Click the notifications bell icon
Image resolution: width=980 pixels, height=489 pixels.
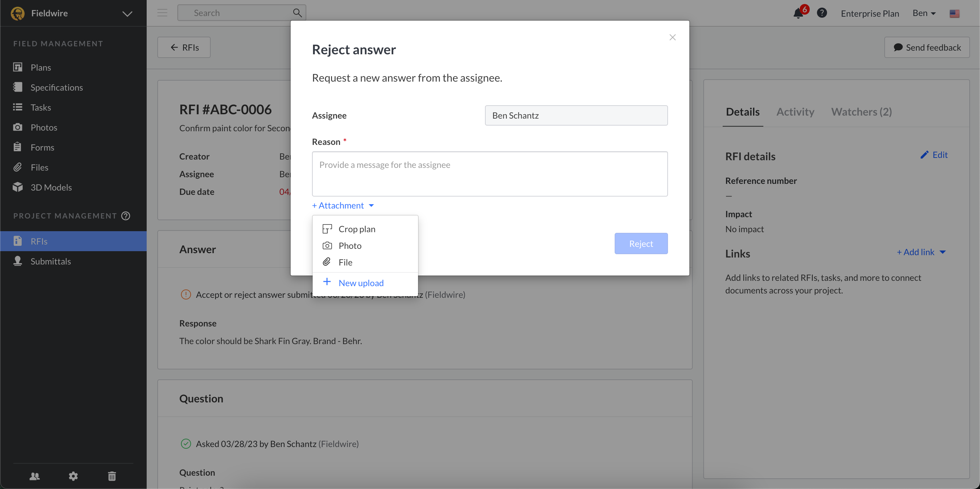pos(798,14)
